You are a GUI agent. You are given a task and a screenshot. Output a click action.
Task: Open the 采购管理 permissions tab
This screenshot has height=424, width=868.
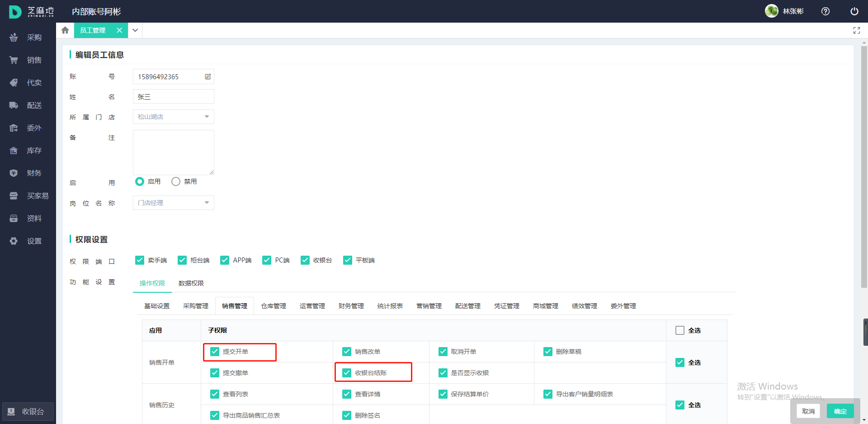pos(196,306)
